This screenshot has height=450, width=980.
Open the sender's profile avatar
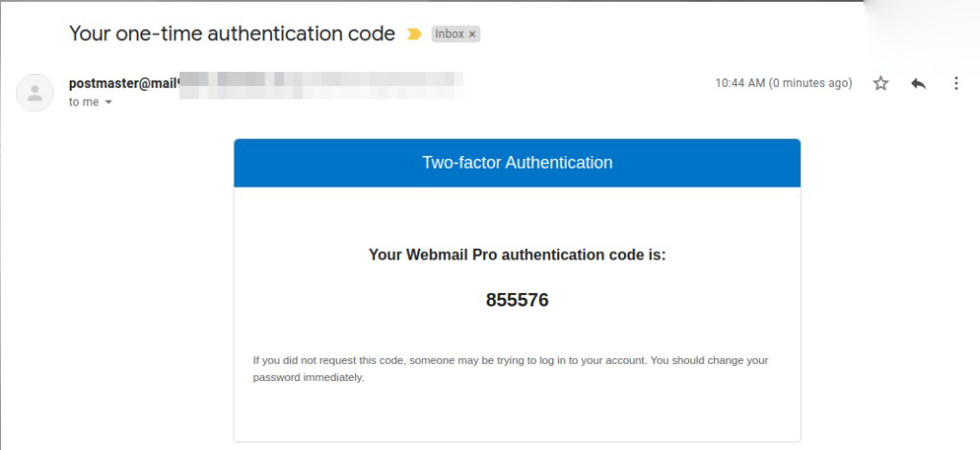click(x=35, y=93)
